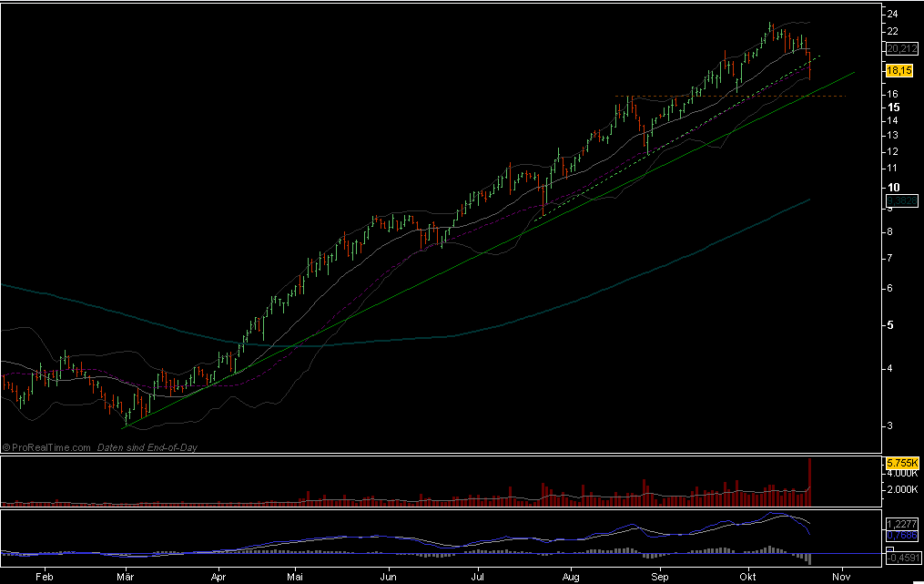Screen dimensions: 924x584
Task: Click the yellow 18,15 current price label
Action: point(898,70)
